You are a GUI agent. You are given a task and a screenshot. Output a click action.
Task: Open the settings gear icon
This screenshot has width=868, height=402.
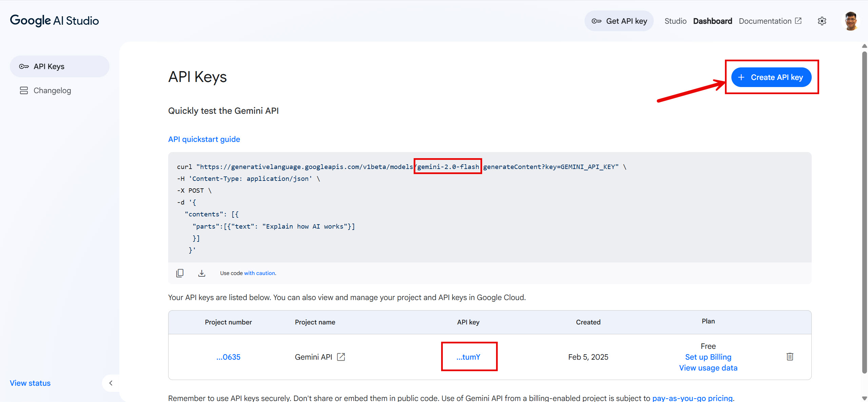coord(822,21)
